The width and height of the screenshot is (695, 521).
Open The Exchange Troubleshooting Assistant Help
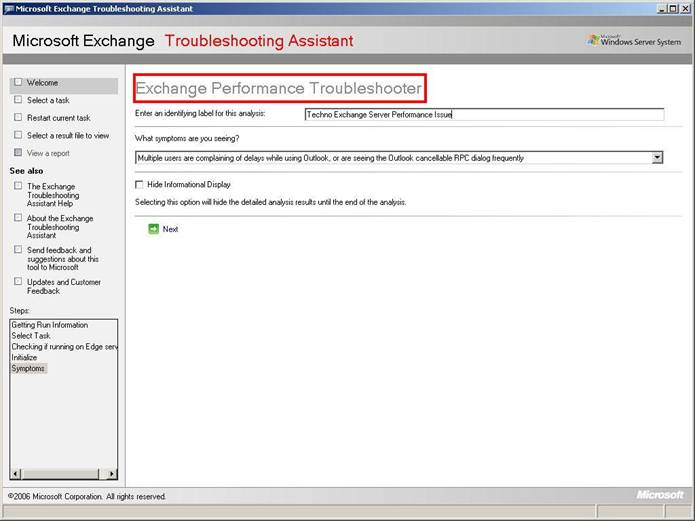[53, 195]
